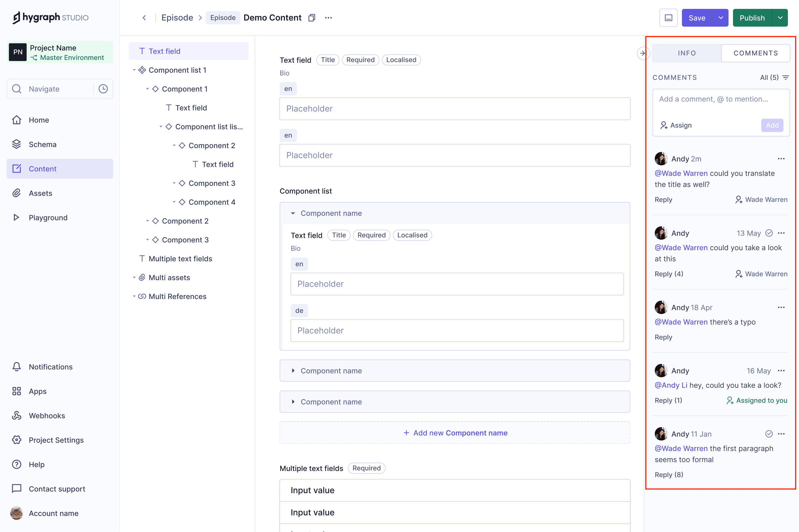Click the recent history clock icon

[103, 89]
